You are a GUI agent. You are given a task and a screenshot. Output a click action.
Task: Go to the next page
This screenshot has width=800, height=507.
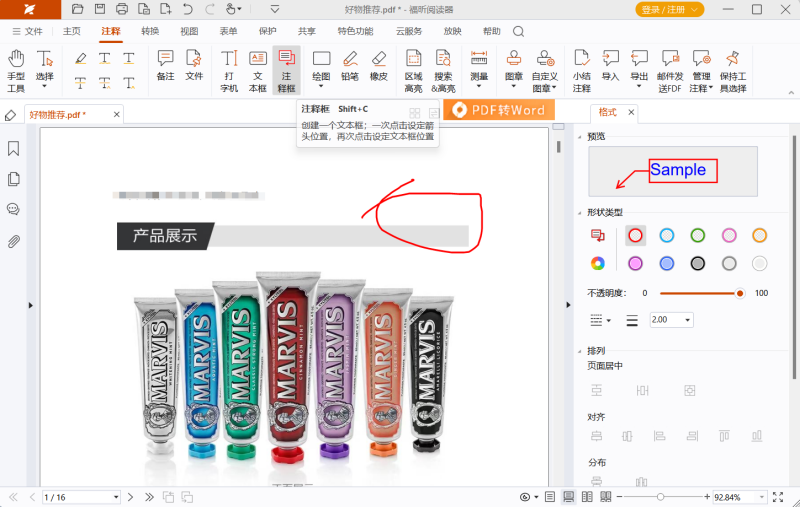[130, 497]
